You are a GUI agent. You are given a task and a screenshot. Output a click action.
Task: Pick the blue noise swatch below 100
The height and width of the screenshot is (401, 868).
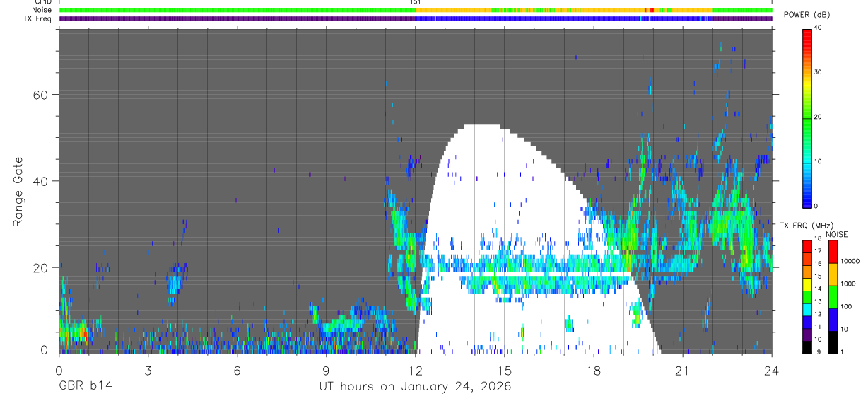[x=833, y=320]
